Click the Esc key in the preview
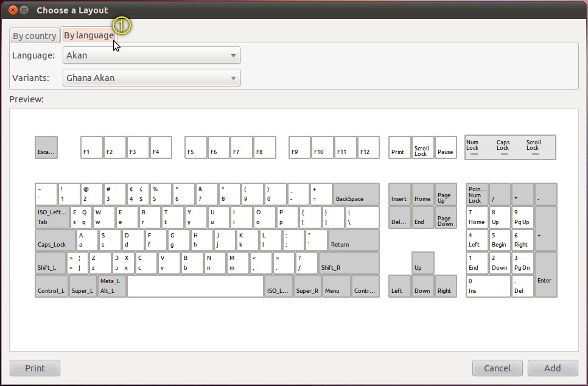 (x=46, y=147)
